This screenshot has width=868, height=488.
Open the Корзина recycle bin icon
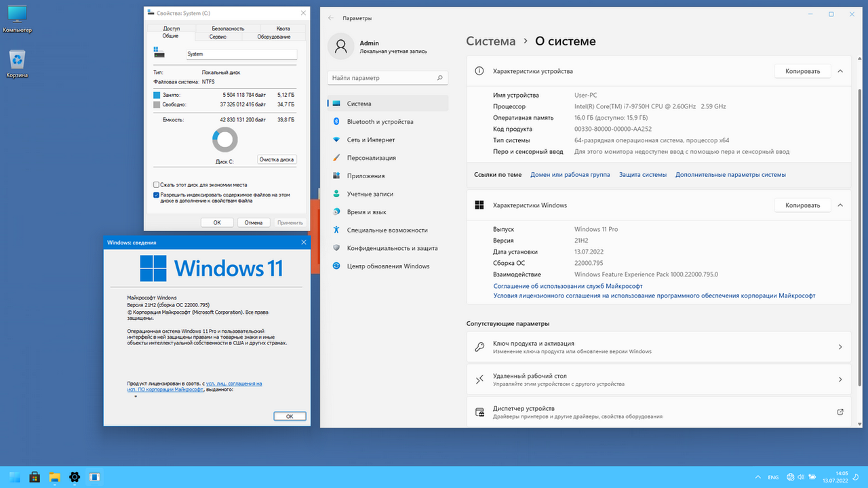coord(17,63)
